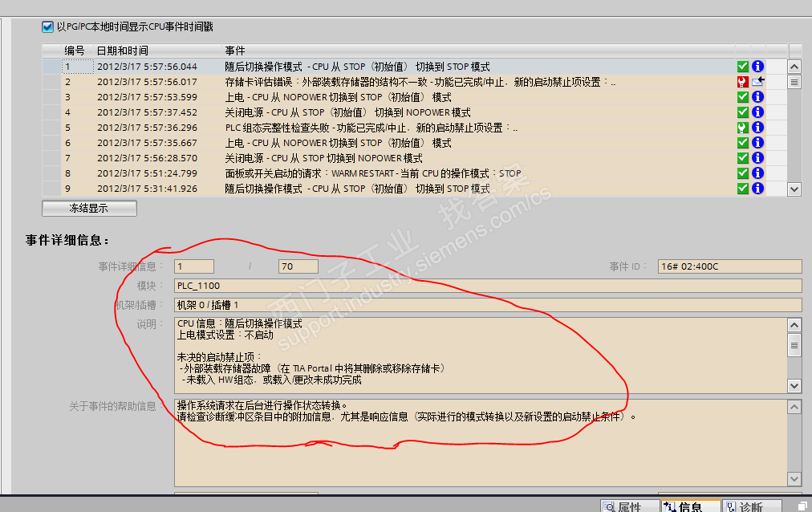
Task: Click blue info icon in event row 5
Action: 757,128
